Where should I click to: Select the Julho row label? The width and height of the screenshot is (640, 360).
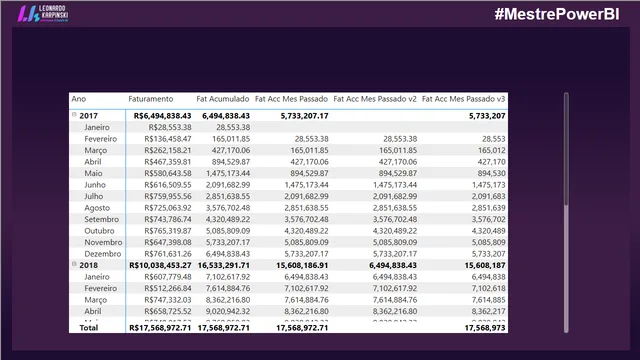pyautogui.click(x=93, y=196)
